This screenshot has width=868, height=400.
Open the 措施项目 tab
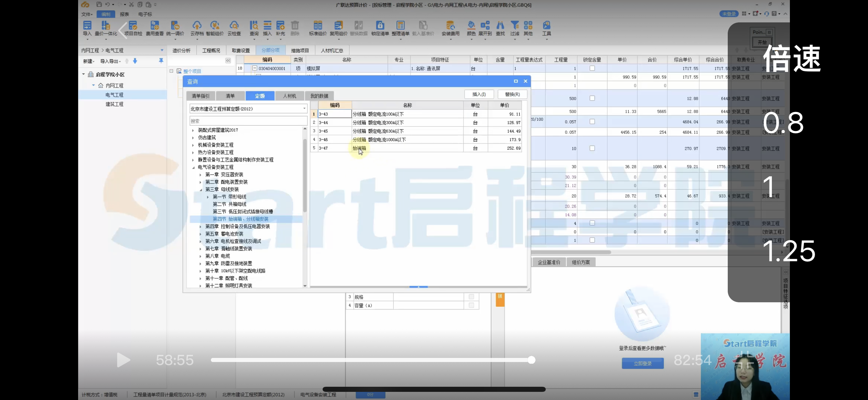click(300, 50)
